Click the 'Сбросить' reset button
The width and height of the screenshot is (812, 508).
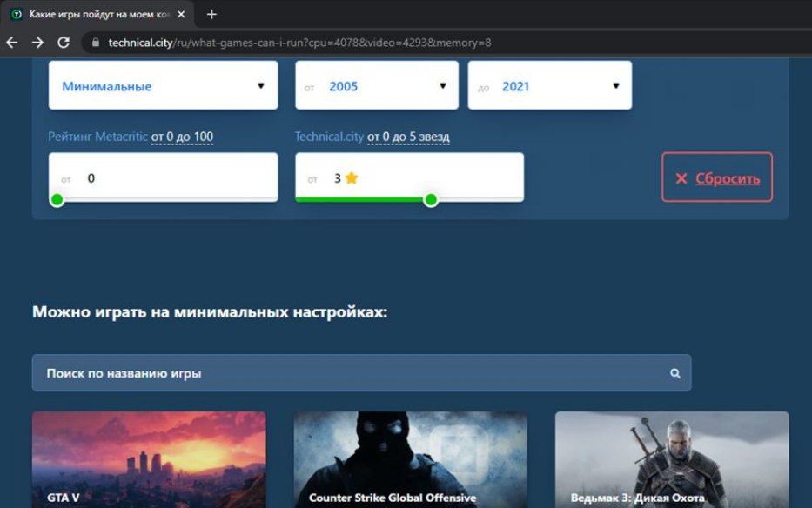pos(717,177)
